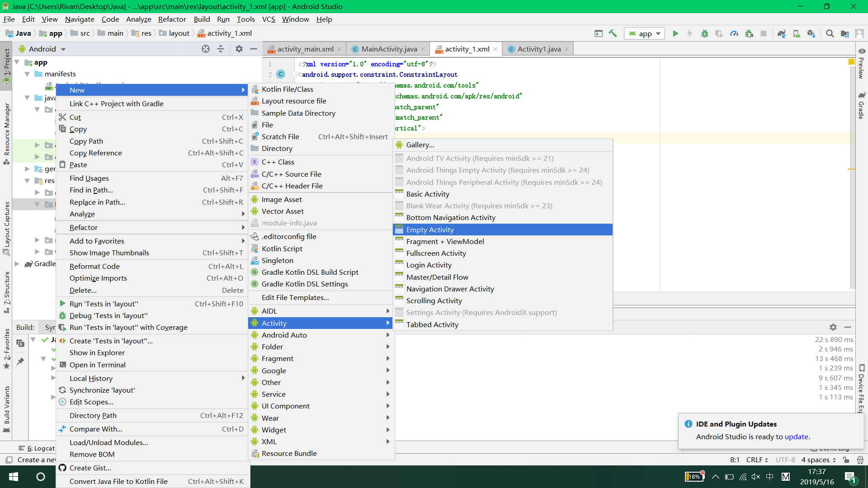Viewport: 868px width, 488px height.
Task: Click the update link in notification
Action: coord(796,437)
